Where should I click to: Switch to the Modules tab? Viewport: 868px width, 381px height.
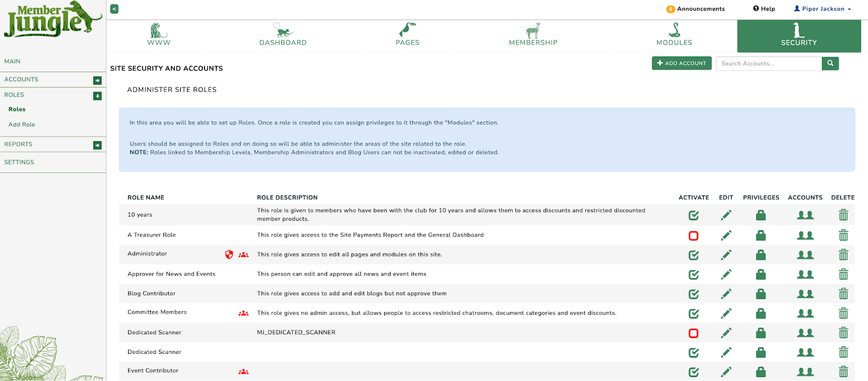tap(674, 35)
